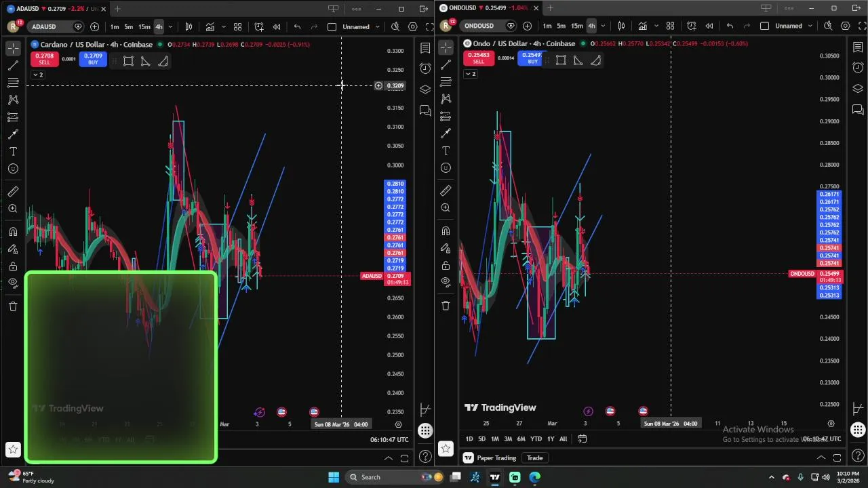Open the apps grid in ADAUSD window
This screenshot has width=868, height=488.
(x=425, y=430)
